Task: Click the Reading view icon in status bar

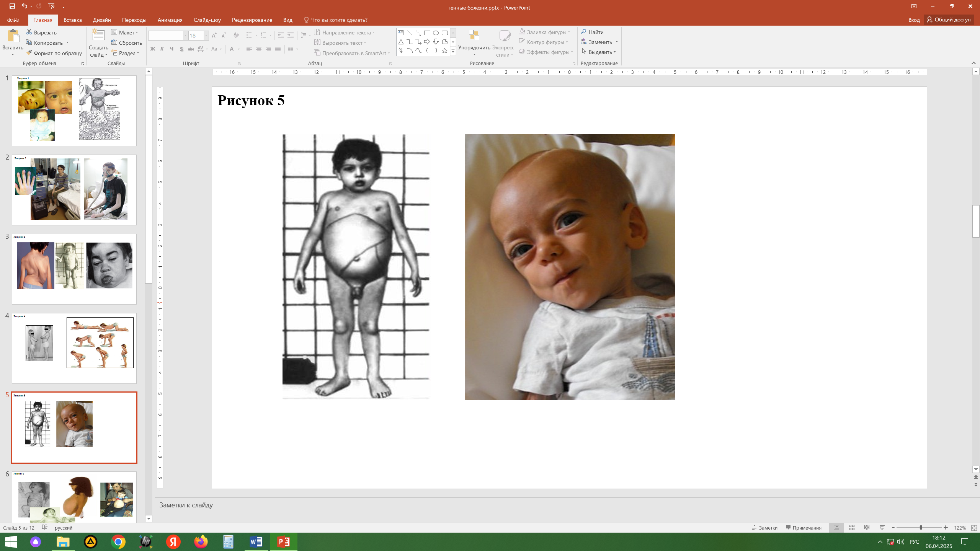Action: point(867,528)
